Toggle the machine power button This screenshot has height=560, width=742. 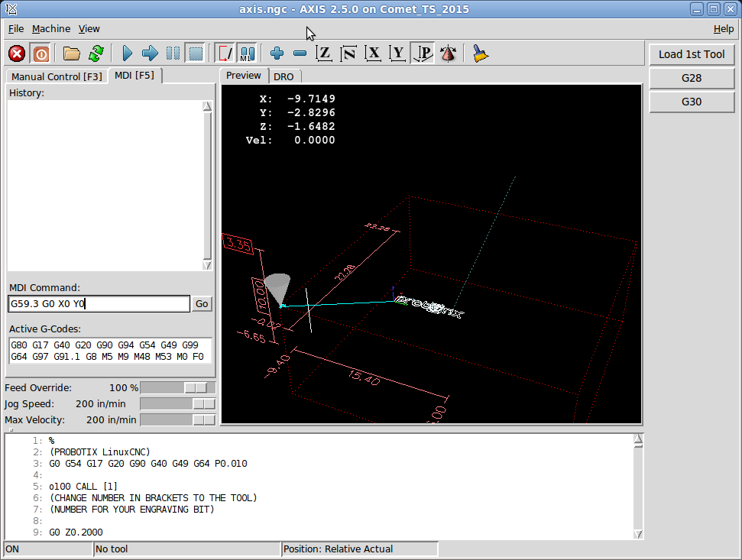pos(41,53)
